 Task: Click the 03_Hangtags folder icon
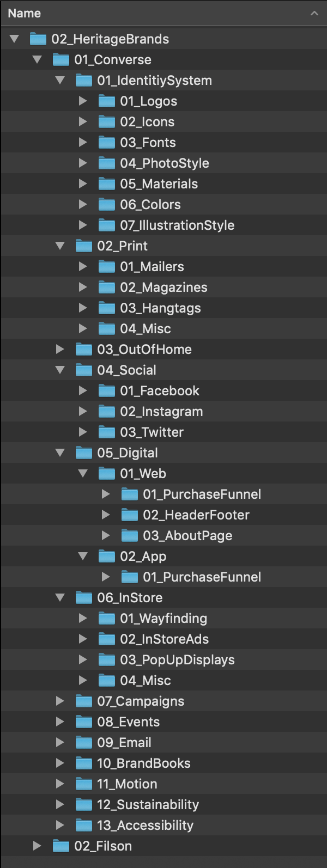(107, 308)
